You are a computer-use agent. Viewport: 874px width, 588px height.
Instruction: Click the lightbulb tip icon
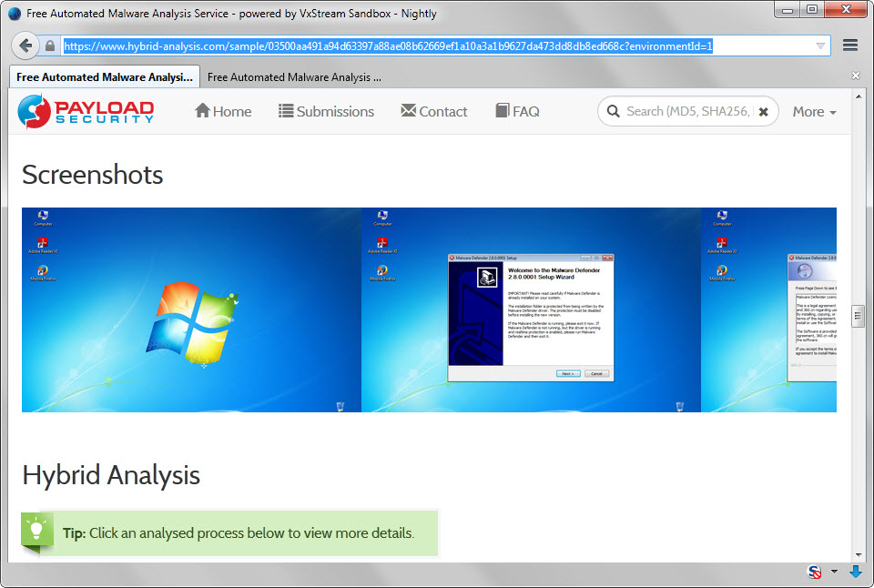pyautogui.click(x=36, y=529)
